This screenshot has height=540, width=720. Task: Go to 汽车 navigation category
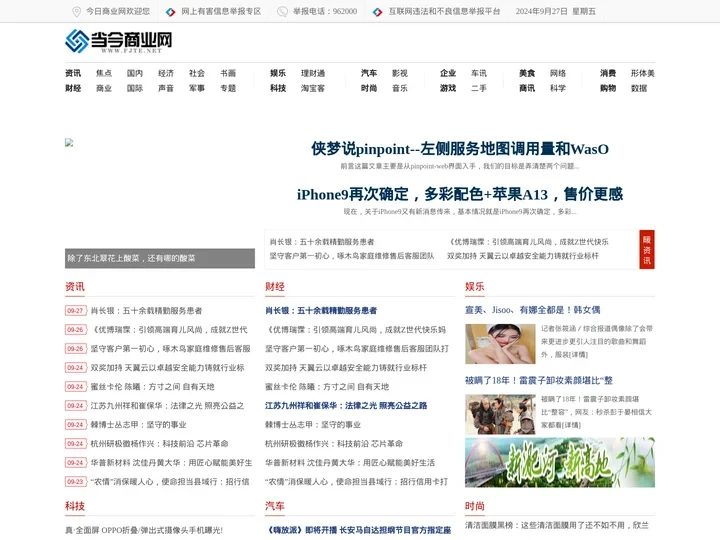(369, 73)
